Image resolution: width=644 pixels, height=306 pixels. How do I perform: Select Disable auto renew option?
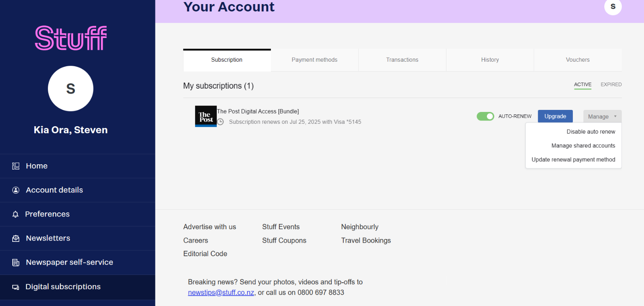click(591, 132)
